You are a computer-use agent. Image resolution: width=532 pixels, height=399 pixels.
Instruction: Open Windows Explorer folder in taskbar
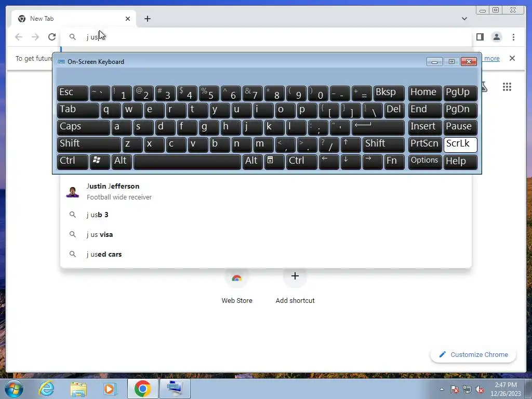[x=78, y=389]
